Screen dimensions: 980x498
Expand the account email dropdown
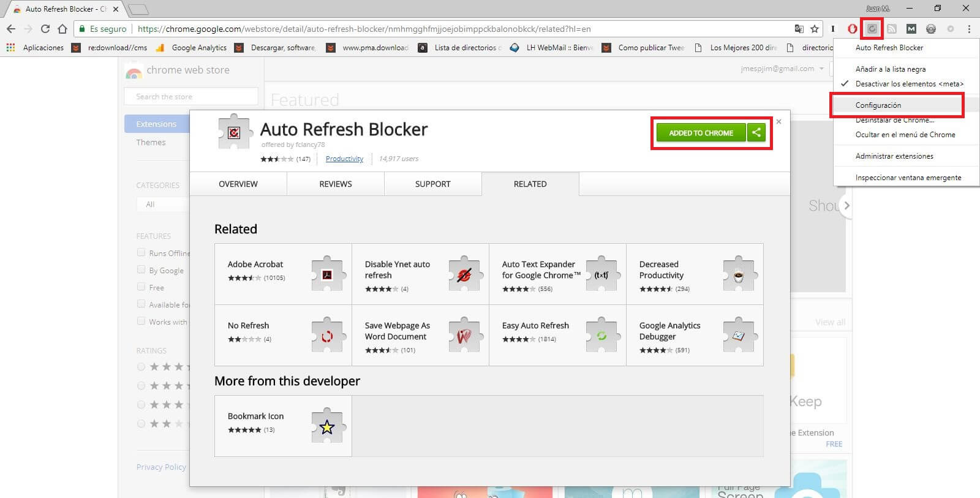tap(821, 69)
